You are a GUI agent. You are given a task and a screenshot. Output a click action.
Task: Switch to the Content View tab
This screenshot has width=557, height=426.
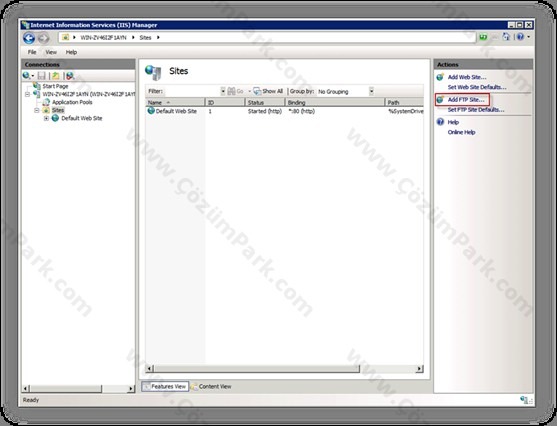[211, 387]
